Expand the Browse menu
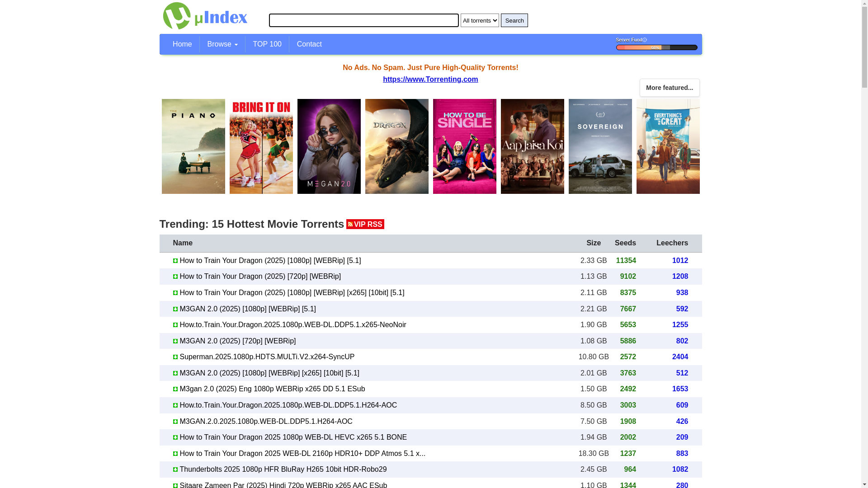 [222, 44]
